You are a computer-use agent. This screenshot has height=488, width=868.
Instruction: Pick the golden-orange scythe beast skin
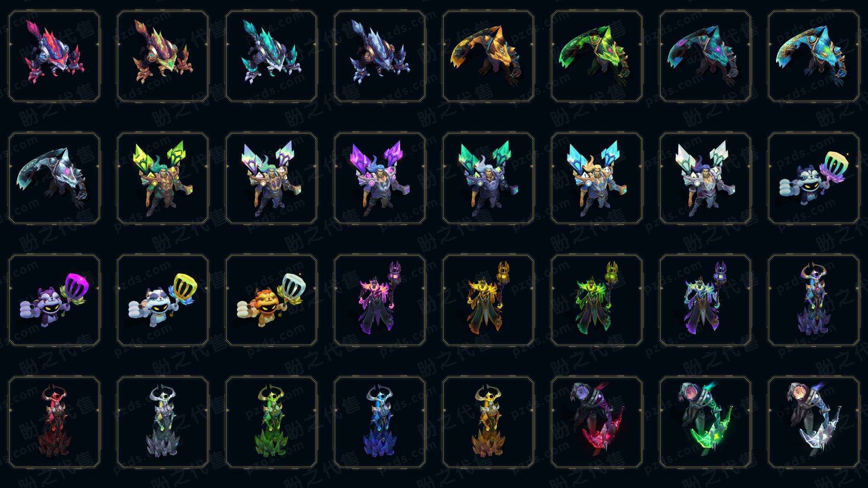pos(488,56)
